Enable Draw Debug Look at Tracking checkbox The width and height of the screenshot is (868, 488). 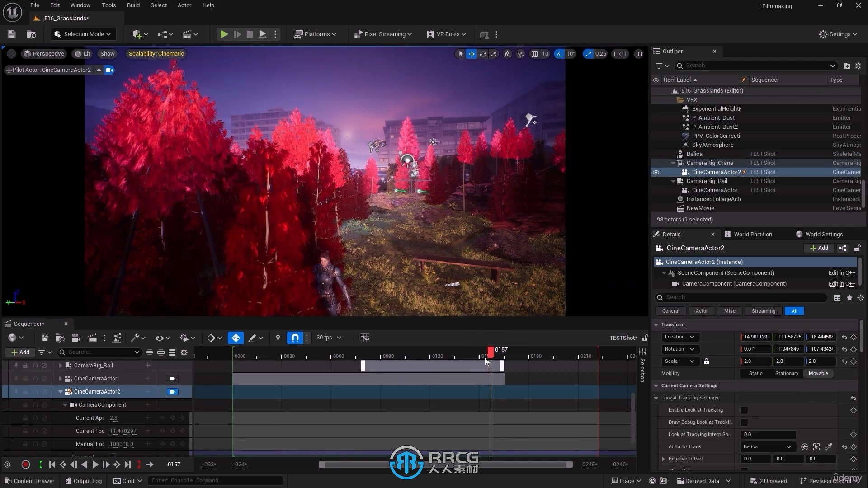[x=744, y=422]
